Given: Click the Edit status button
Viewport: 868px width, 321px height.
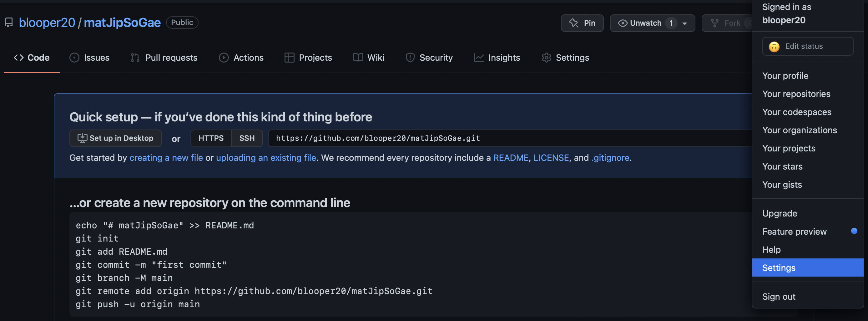Looking at the screenshot, I should [808, 47].
